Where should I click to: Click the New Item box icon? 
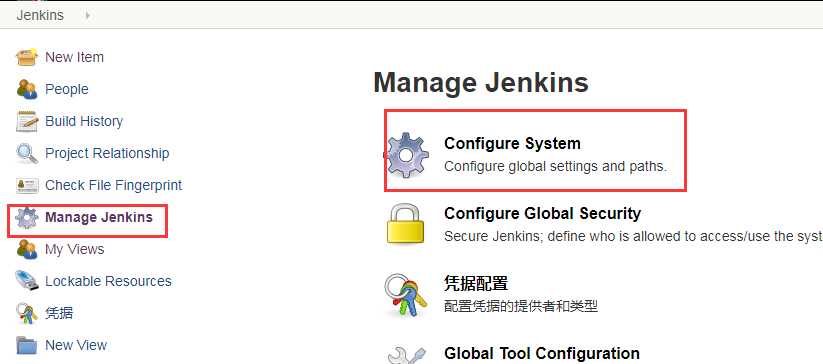click(x=27, y=57)
